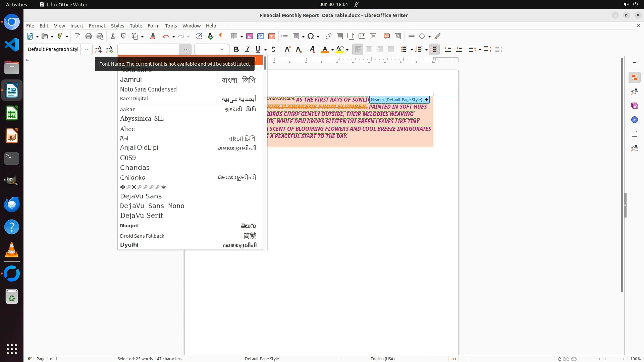The width and height of the screenshot is (644, 362).
Task: Open the font size dropdown
Action: coord(222,49)
